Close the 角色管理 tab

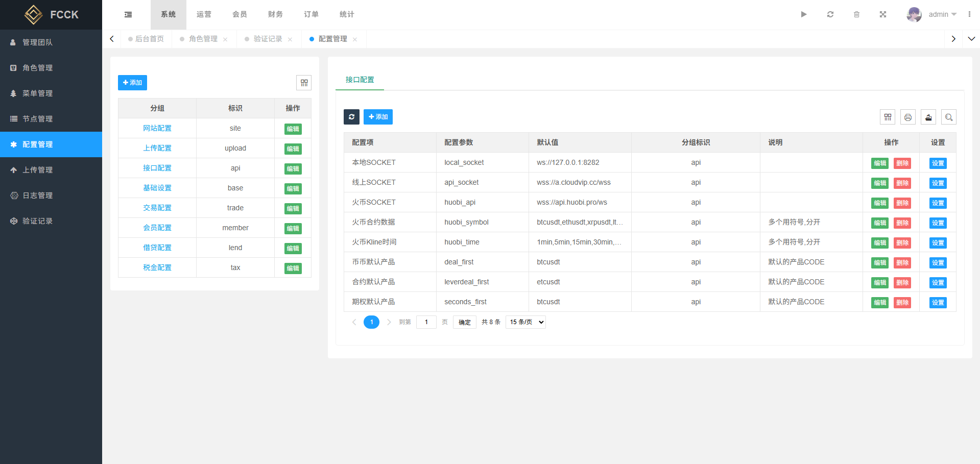click(225, 39)
